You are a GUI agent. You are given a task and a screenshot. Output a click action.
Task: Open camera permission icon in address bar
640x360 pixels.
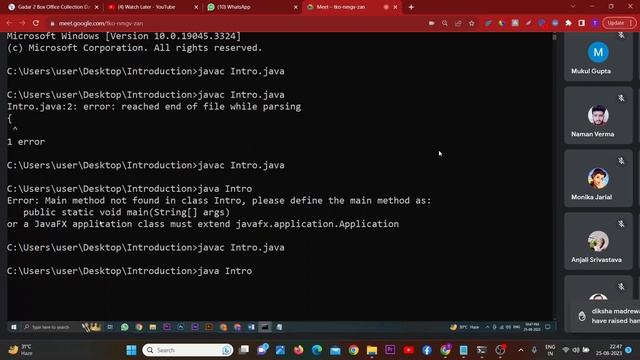[x=431, y=23]
